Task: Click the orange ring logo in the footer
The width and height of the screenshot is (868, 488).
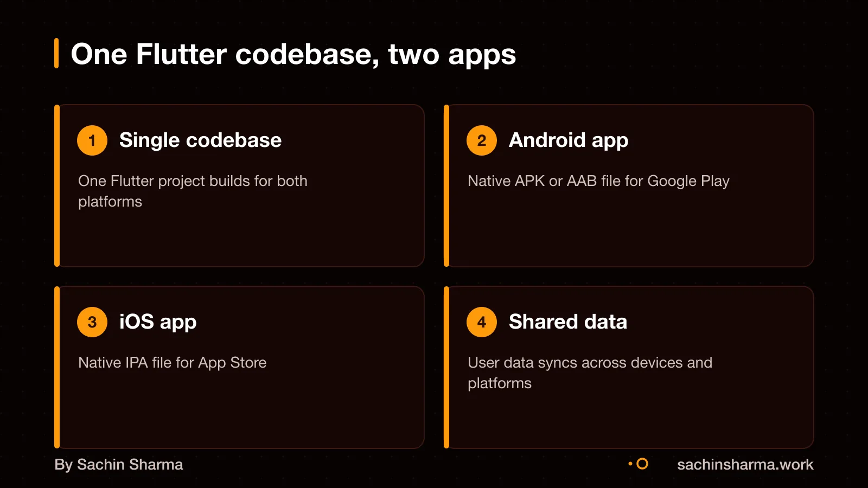Action: coord(642,464)
